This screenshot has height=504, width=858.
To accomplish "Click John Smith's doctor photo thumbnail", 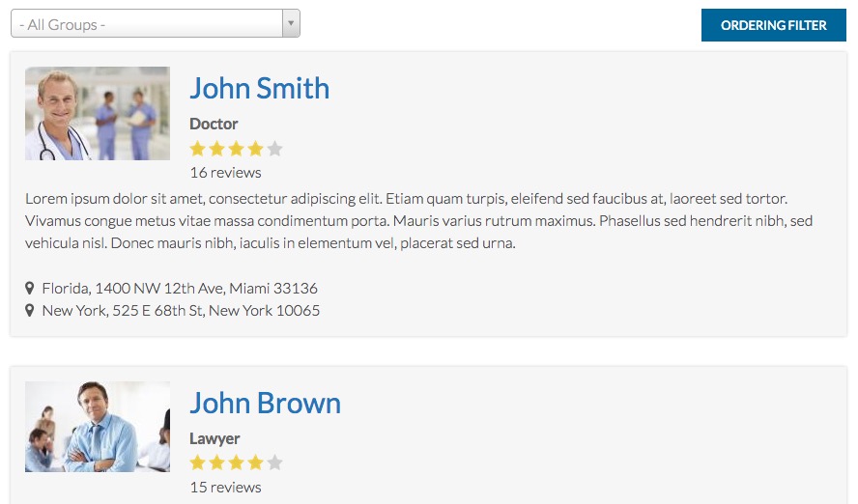I will [98, 113].
